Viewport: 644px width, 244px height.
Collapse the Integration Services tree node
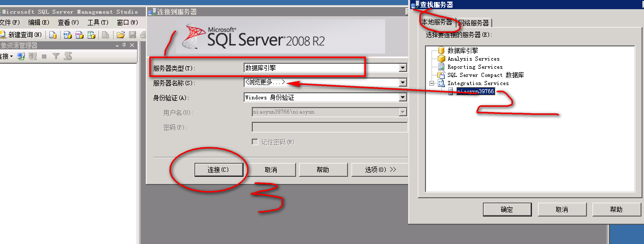(433, 83)
